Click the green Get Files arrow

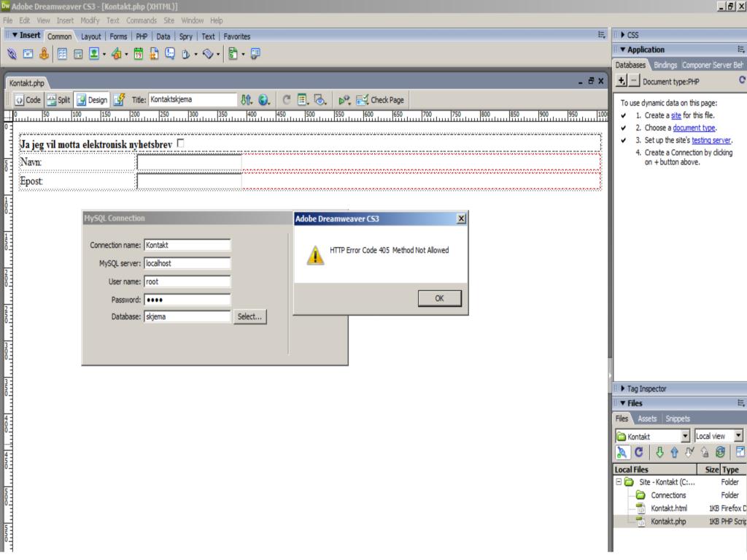[659, 452]
